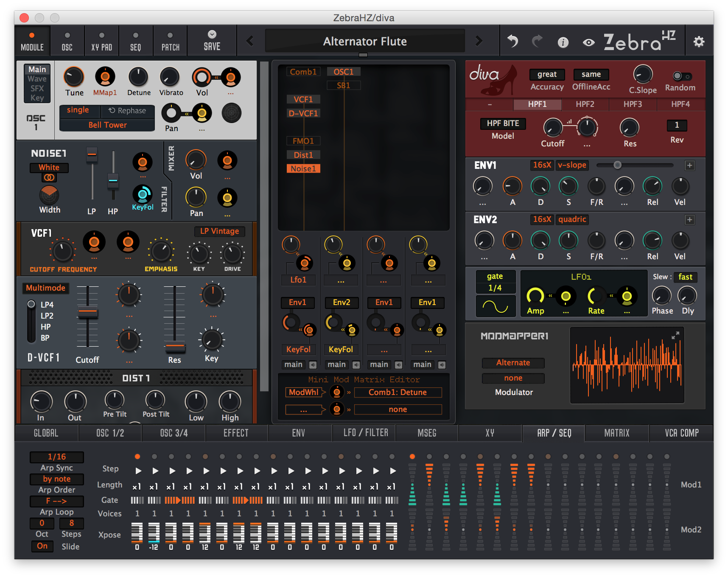Open the ENV2 quadric mode menu
The image size is (728, 577).
click(x=572, y=219)
